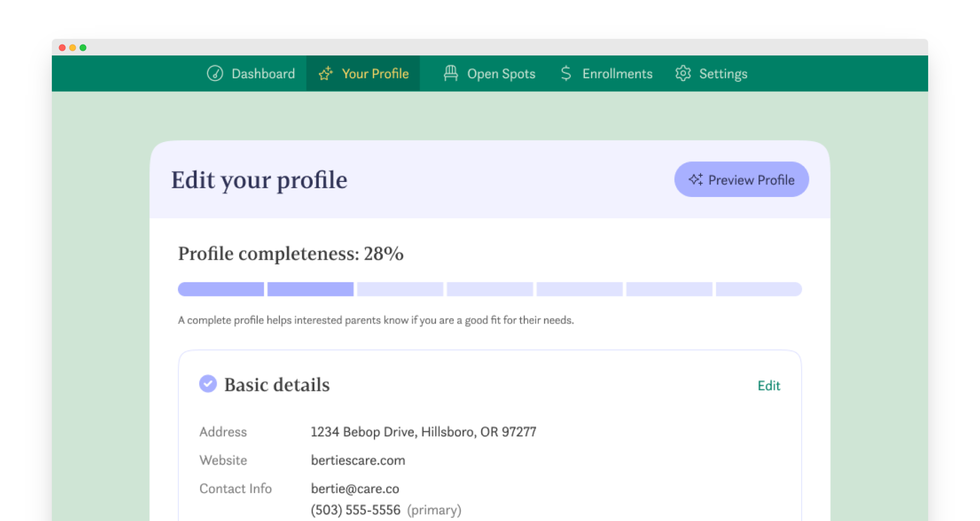Click the Basic details checkmark badge
Viewport: 980px width, 521px height.
(x=208, y=384)
